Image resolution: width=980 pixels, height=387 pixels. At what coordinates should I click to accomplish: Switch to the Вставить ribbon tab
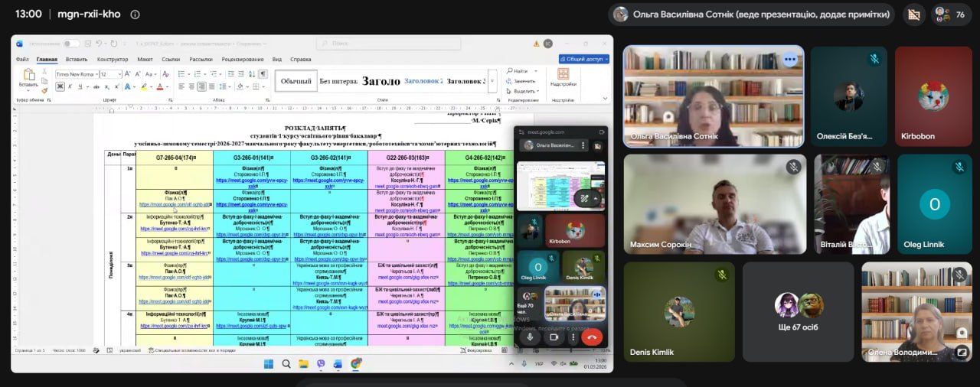click(x=77, y=59)
